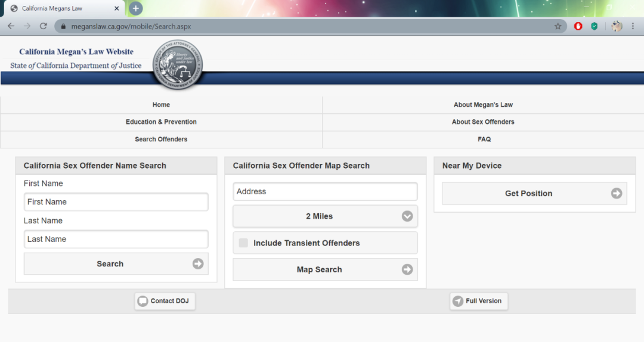Click the Address input field
This screenshot has width=644, height=342.
pos(326,191)
